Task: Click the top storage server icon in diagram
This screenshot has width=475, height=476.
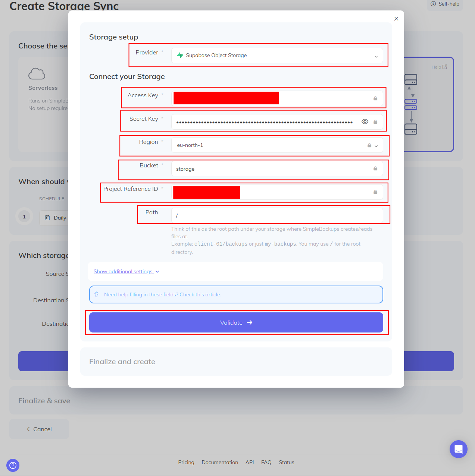Action: [411, 79]
